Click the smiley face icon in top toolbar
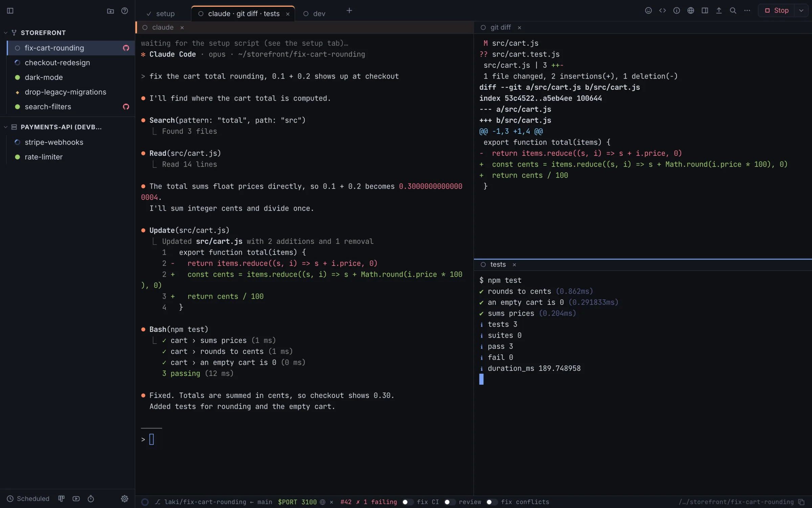 [648, 10]
